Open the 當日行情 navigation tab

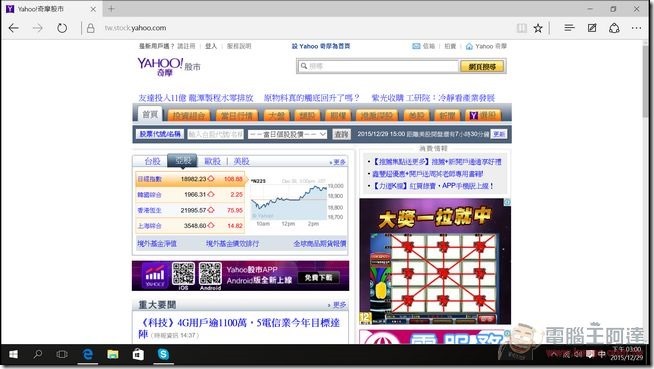point(237,115)
